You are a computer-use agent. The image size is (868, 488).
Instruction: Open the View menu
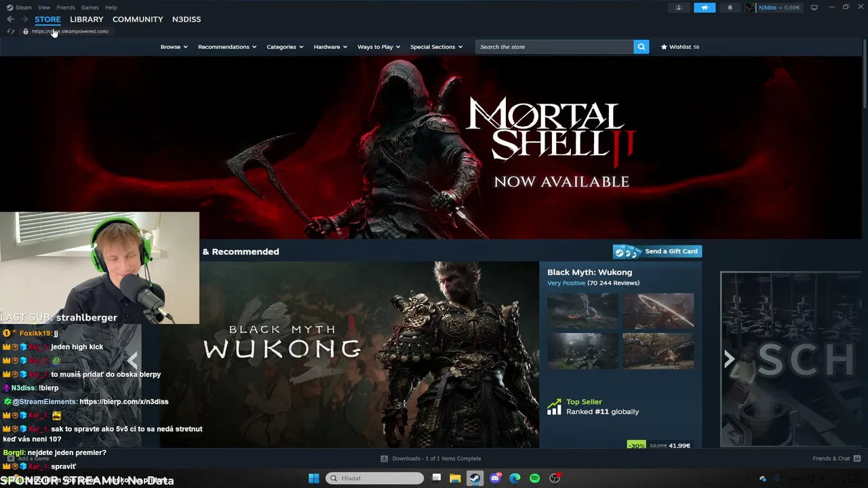click(44, 7)
